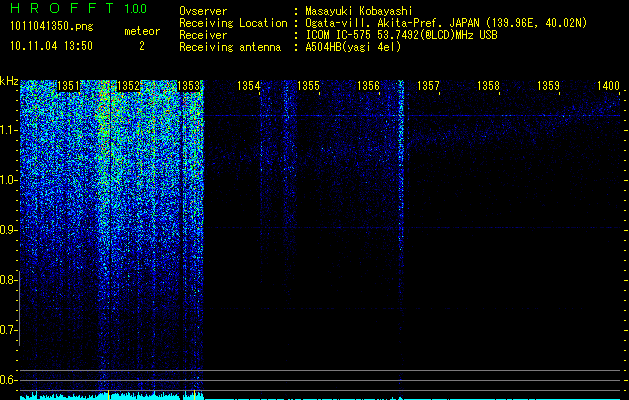Click the 0.7 frequency axis label

(8, 330)
